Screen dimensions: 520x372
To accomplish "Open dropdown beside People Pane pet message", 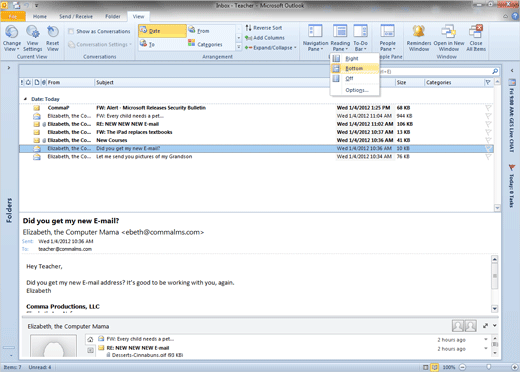I will (x=486, y=339).
